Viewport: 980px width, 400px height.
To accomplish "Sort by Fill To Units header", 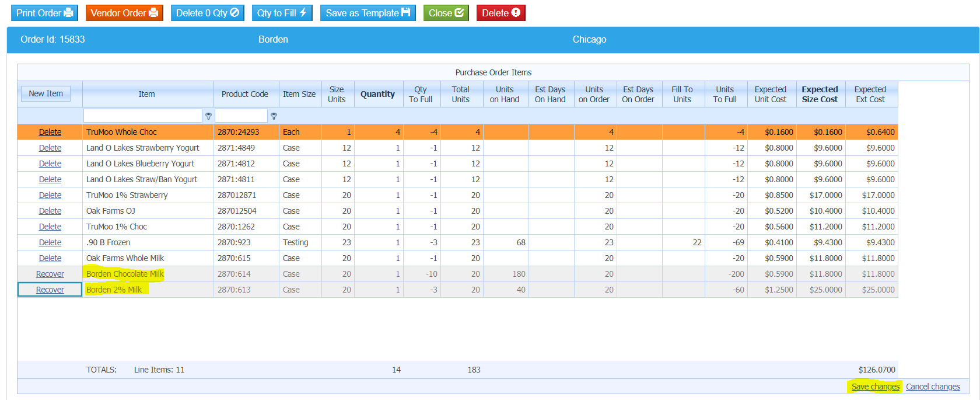I will point(682,94).
